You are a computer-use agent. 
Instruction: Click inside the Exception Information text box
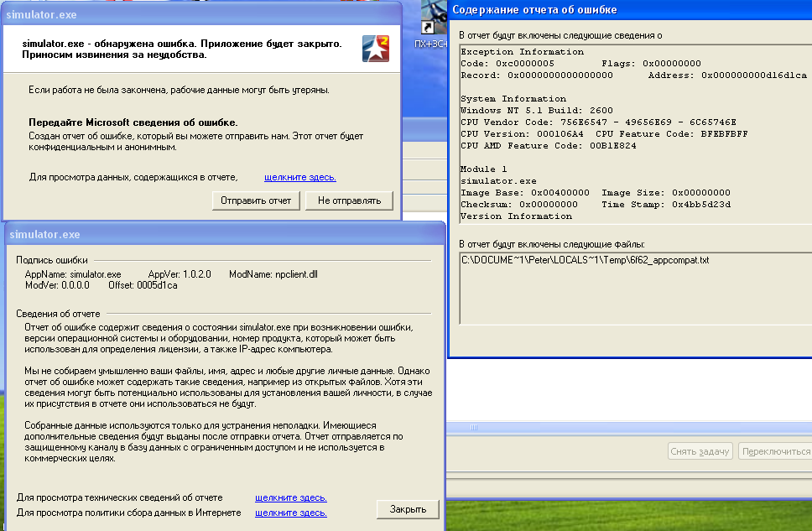coord(636,134)
